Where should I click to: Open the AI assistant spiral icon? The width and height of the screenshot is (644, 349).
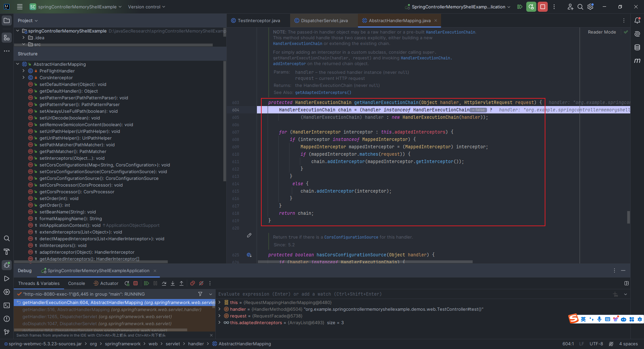point(637,34)
